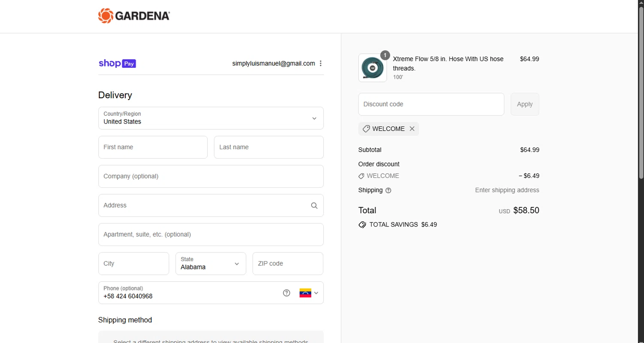Click the total savings tag icon

click(362, 225)
